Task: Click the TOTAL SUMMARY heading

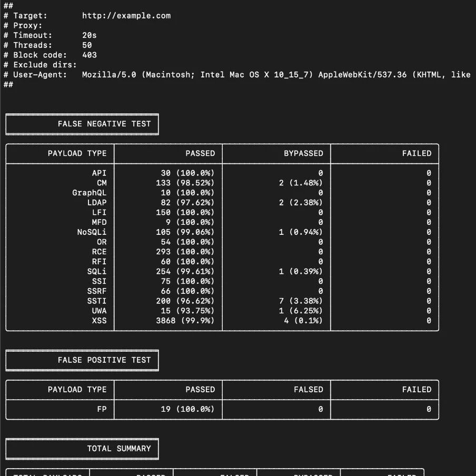Action: [x=119, y=449]
